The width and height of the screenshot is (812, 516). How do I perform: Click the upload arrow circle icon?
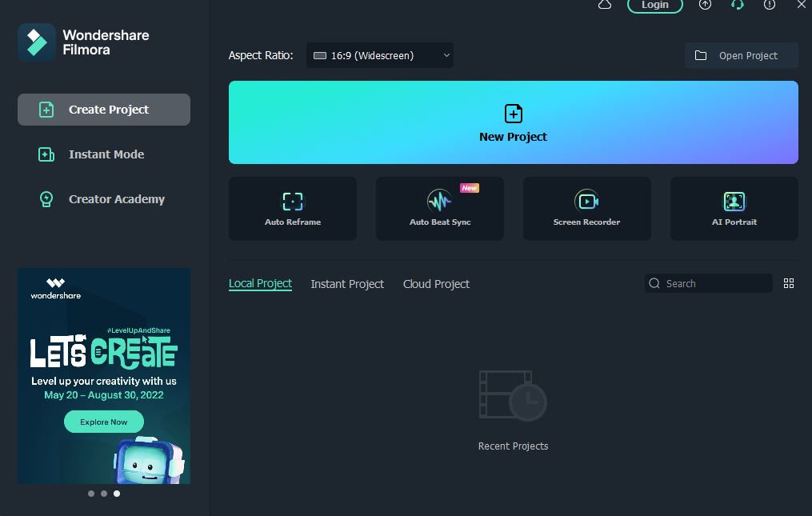tap(705, 5)
